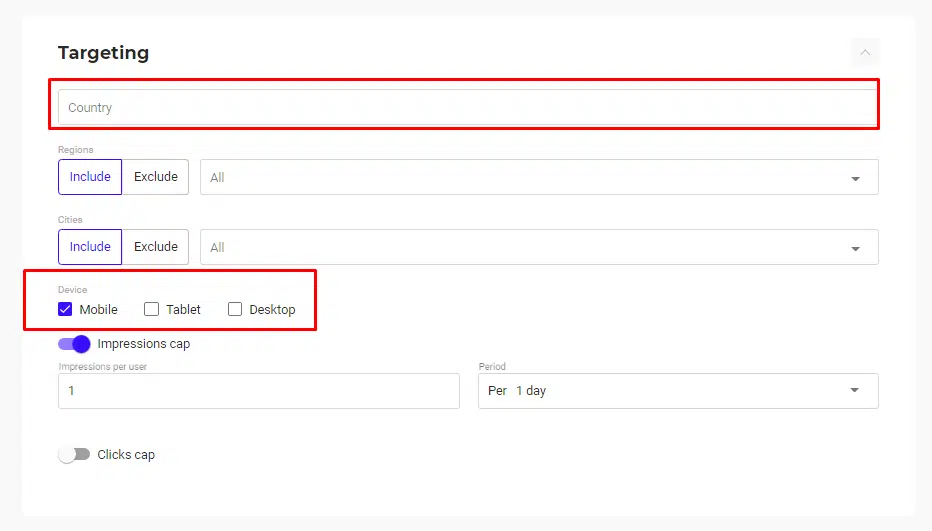Select Include for Cities
Screen dimensions: 932x531
click(90, 247)
